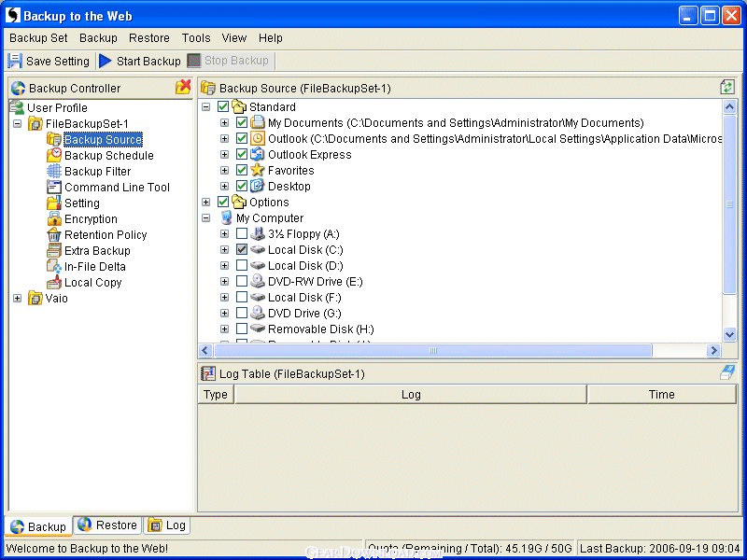Expand the Vaio backup set node
This screenshot has width=747, height=560.
[17, 299]
